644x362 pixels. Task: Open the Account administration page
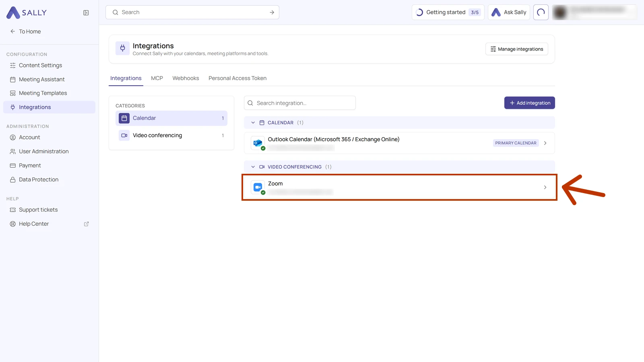(49, 137)
